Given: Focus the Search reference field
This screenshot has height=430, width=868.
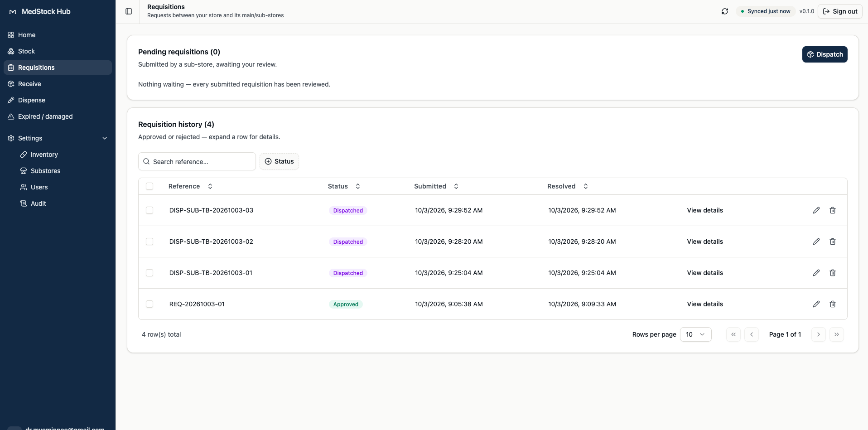Looking at the screenshot, I should pos(197,161).
